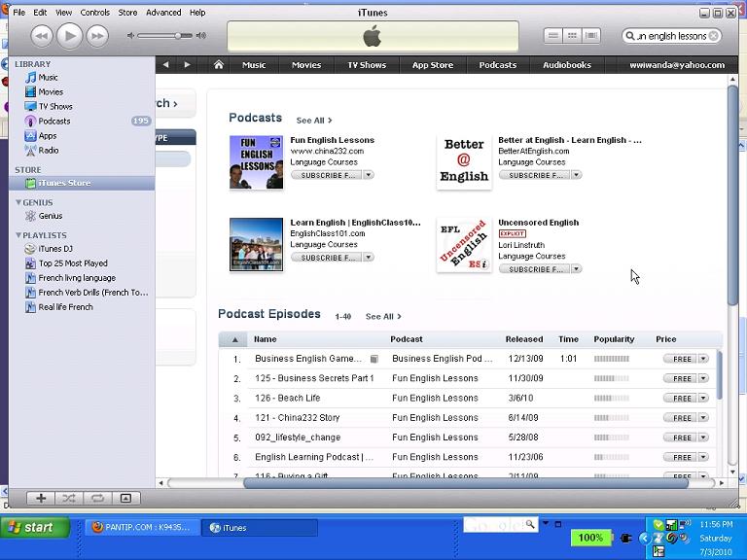
Task: Open the Advanced menu
Action: point(163,13)
